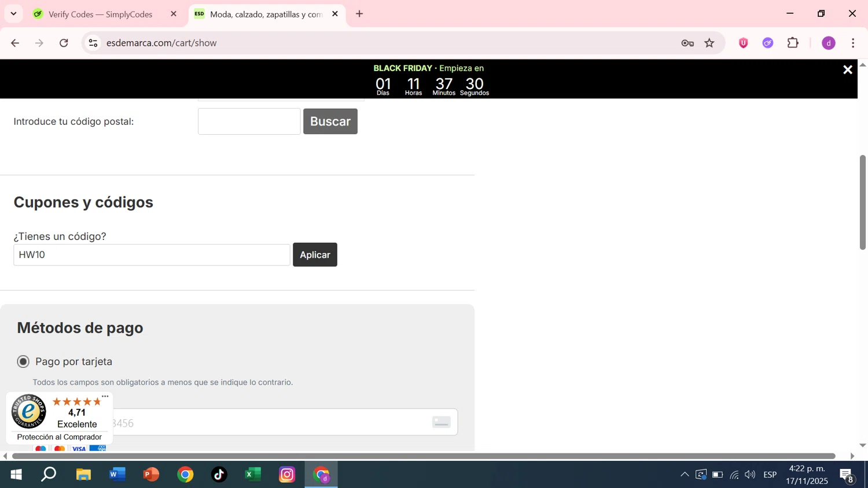Open the Trusted Shops widget three-dots menu

[x=105, y=397]
